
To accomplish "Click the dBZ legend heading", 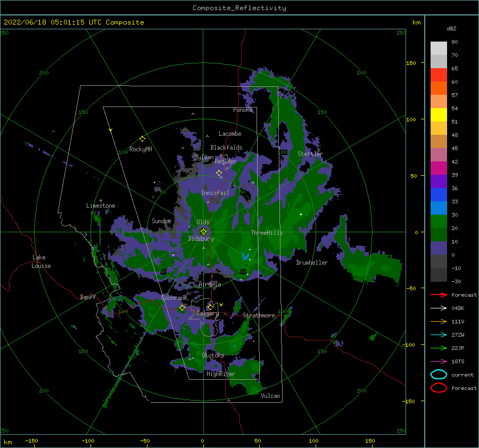I will [x=451, y=28].
